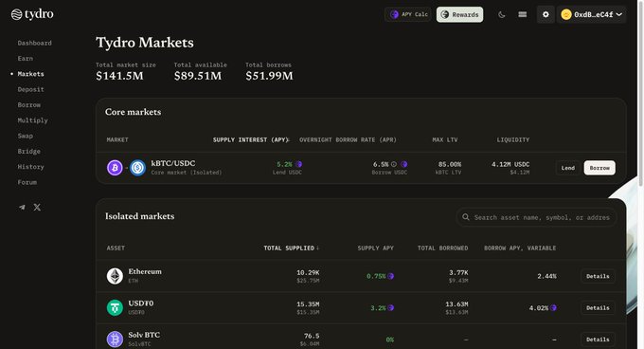Click Ethereum token icon
Viewport: 644px width, 349px height.
pyautogui.click(x=115, y=276)
